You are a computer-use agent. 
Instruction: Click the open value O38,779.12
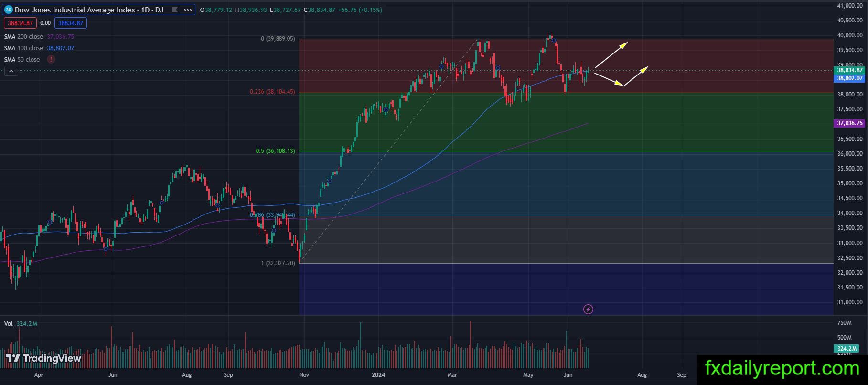[x=216, y=10]
